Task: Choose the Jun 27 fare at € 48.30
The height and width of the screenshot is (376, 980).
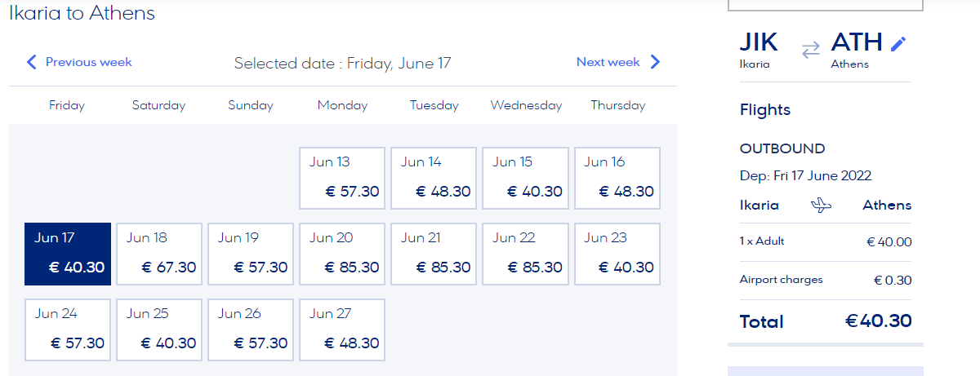Action: [342, 330]
